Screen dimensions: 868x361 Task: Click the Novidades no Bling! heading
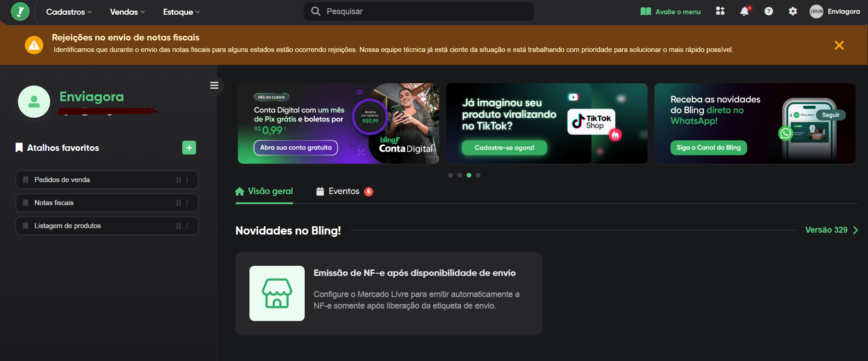click(288, 230)
